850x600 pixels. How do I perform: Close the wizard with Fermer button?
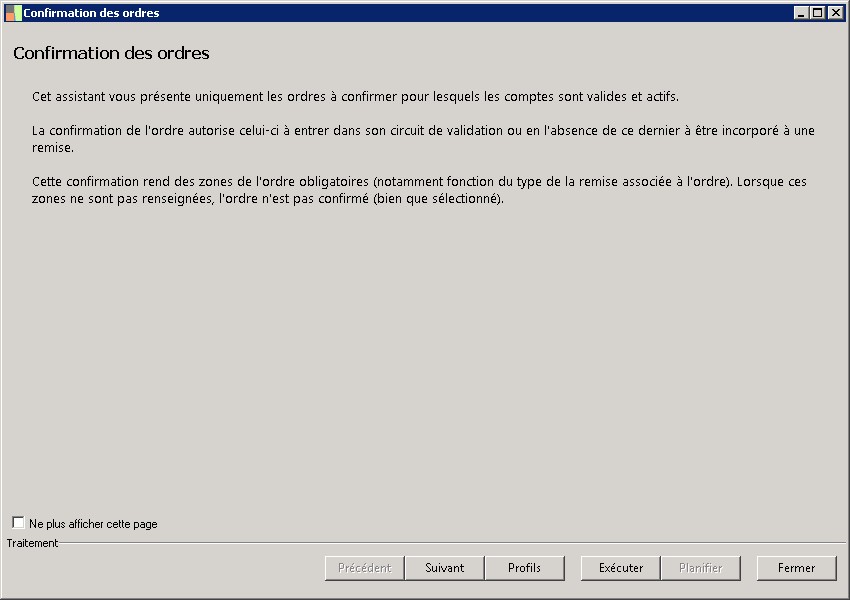pyautogui.click(x=796, y=568)
